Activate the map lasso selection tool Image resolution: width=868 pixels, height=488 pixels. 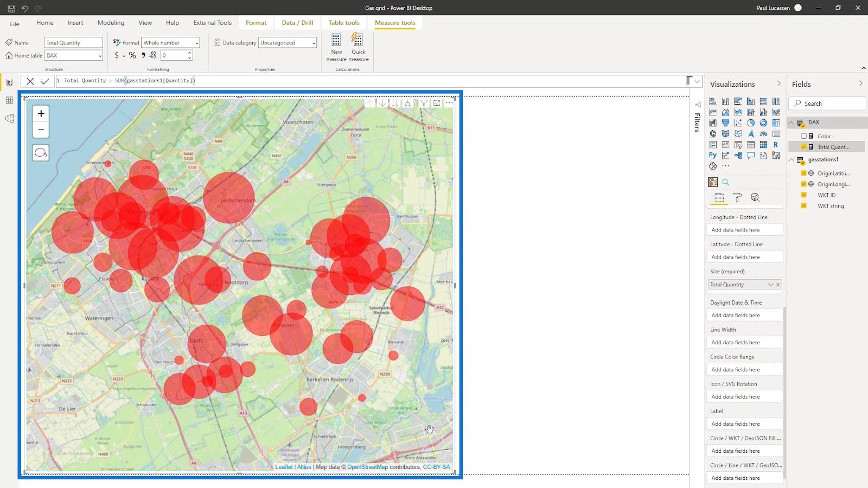pos(41,153)
